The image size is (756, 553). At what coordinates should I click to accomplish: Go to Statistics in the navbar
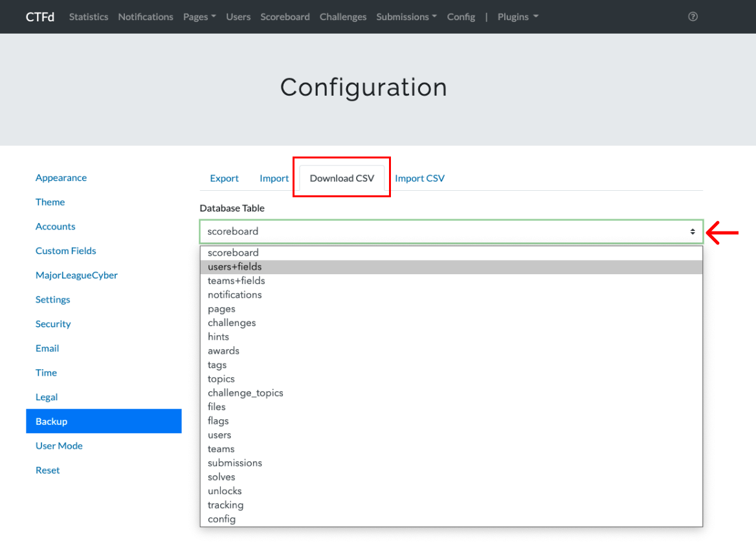pos(89,17)
